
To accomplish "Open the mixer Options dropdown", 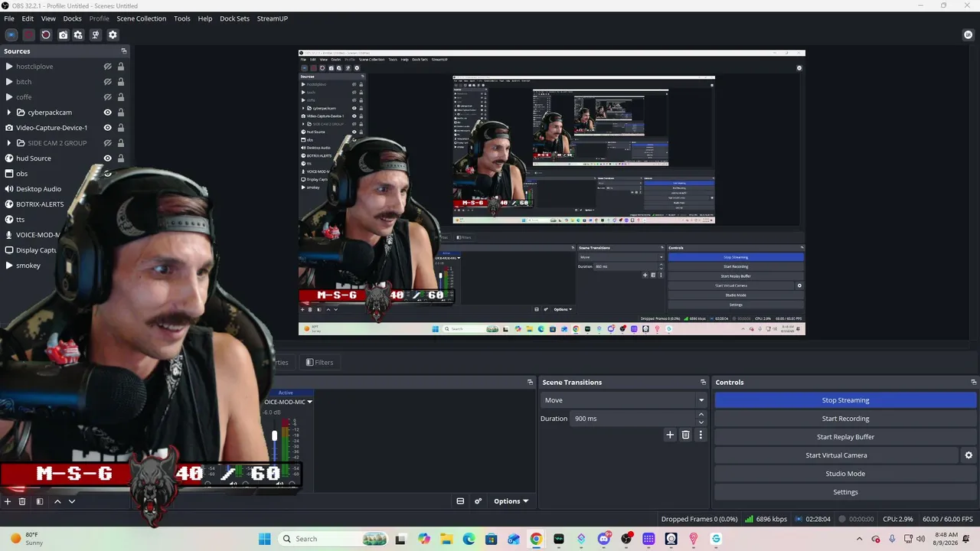I will pyautogui.click(x=511, y=501).
